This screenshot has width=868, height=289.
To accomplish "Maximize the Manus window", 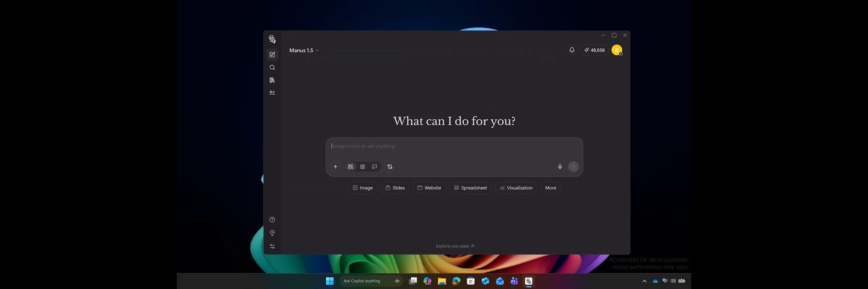I will 614,35.
